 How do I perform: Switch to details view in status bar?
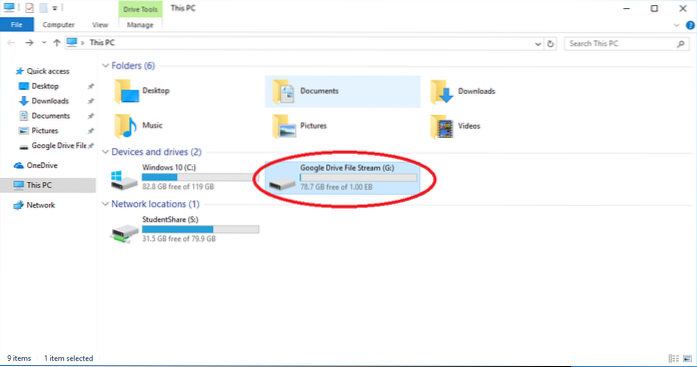(673, 359)
